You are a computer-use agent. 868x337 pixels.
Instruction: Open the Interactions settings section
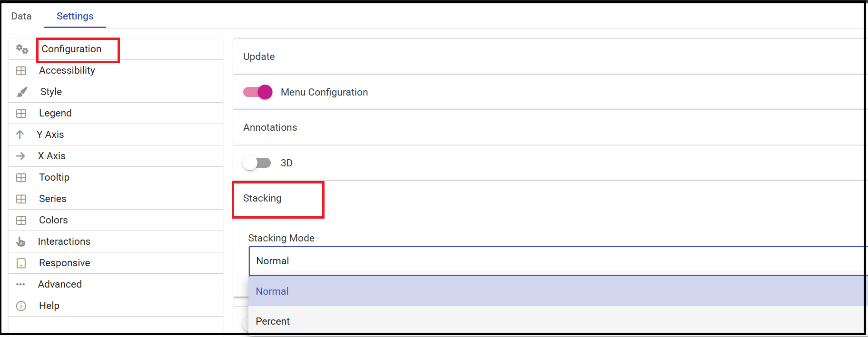[x=116, y=241]
